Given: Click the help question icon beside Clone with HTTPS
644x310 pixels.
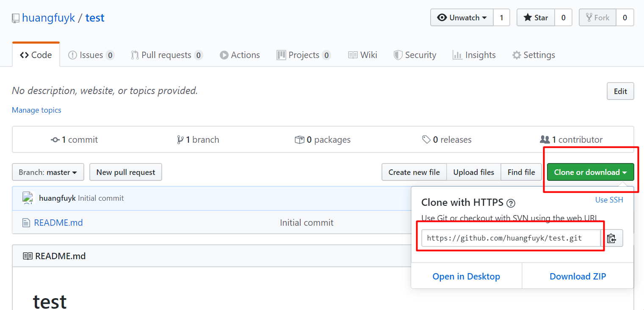Looking at the screenshot, I should pyautogui.click(x=511, y=203).
